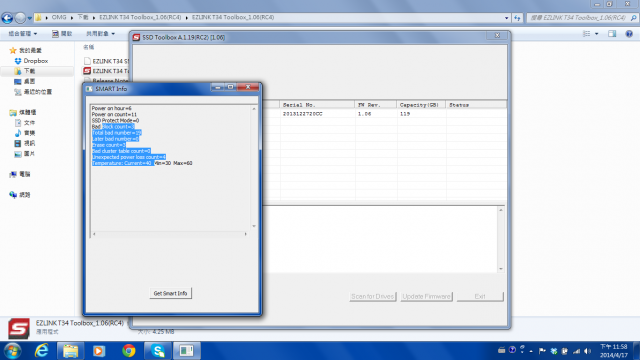
Task: Launch Google Chrome from taskbar
Action: (129, 351)
